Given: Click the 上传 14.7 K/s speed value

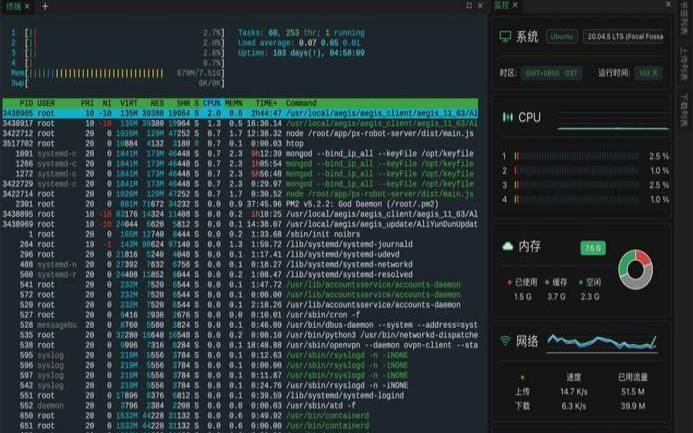Looking at the screenshot, I should click(574, 391).
